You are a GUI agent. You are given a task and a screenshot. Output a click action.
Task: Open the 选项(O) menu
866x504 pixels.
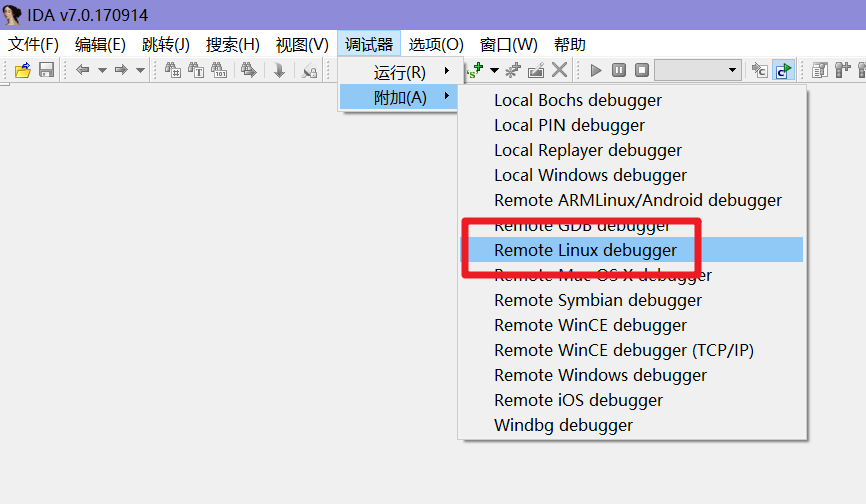coord(436,44)
